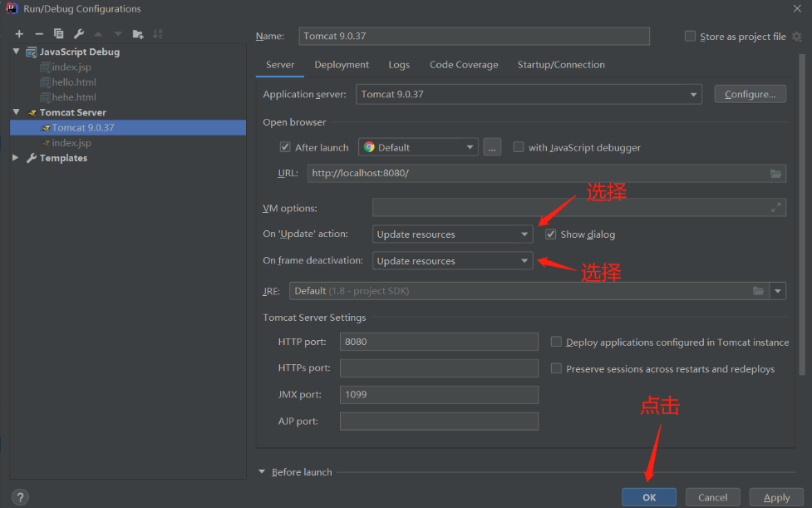Toggle Store as project file checkbox
This screenshot has height=508, width=812.
(690, 37)
